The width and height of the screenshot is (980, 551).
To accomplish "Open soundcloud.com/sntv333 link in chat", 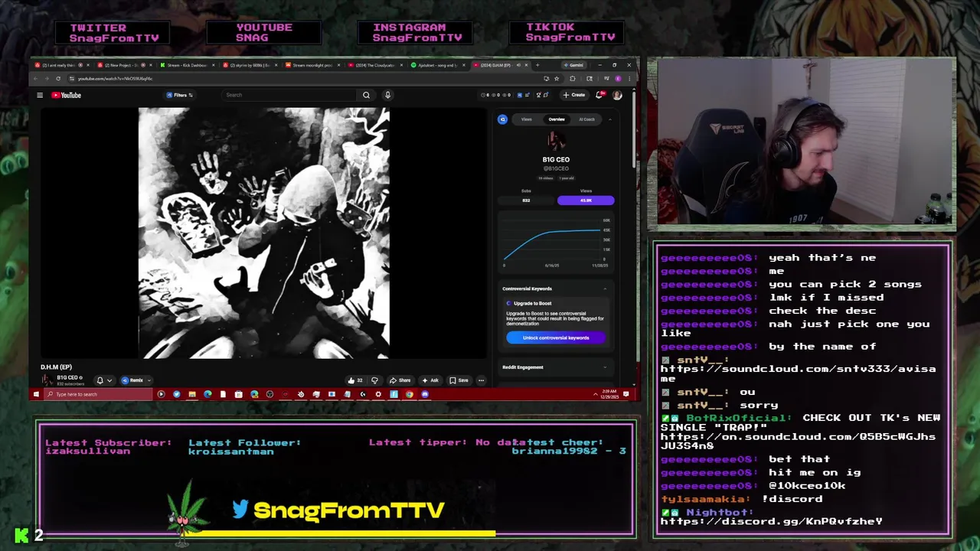I will [x=798, y=373].
